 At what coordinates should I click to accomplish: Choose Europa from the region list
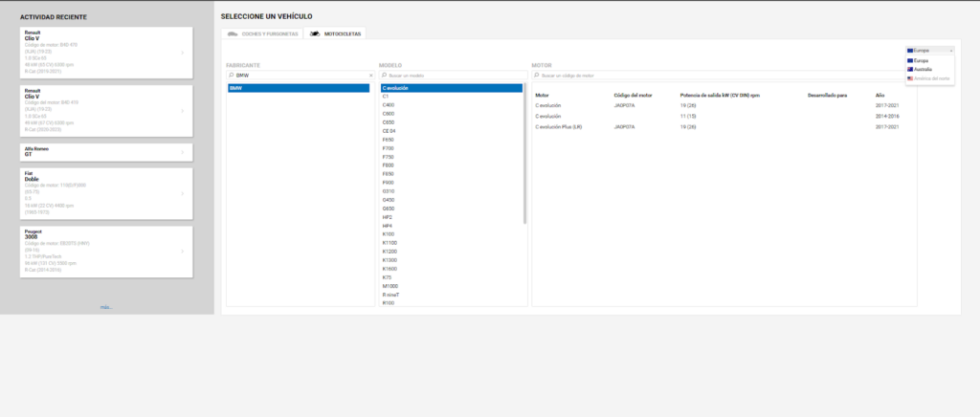point(929,60)
